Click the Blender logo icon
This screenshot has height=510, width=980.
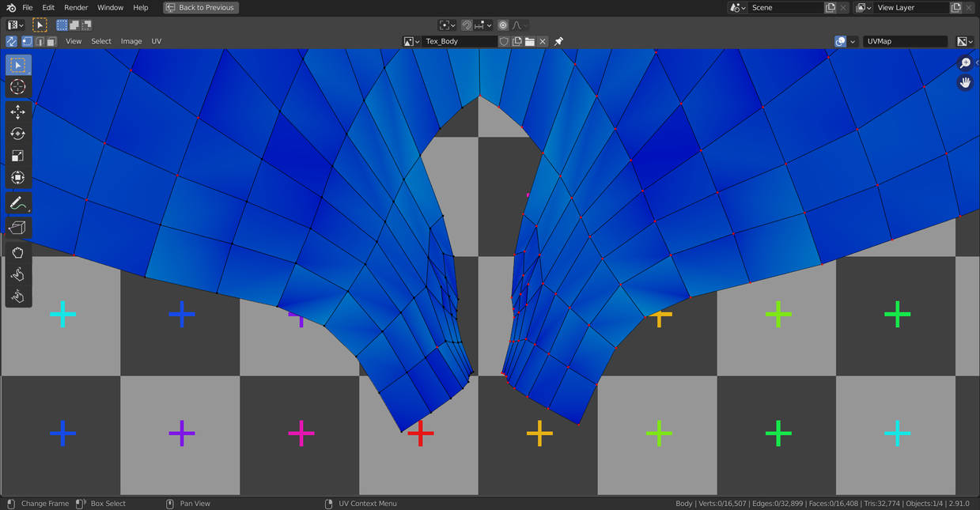tap(10, 7)
